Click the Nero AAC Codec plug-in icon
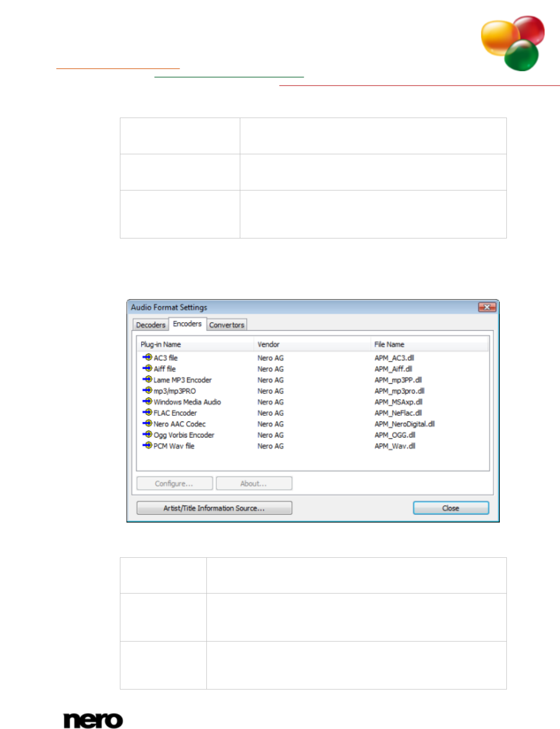560x729 pixels. pyautogui.click(x=147, y=423)
